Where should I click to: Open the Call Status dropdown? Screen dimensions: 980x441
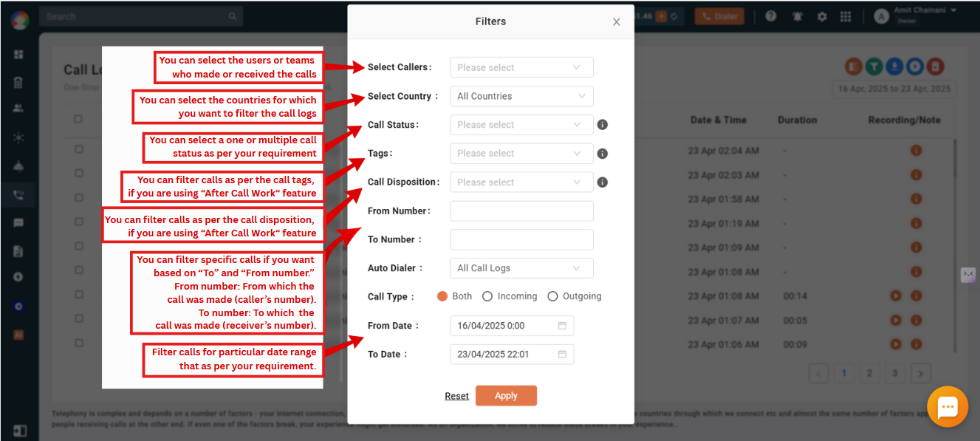tap(521, 125)
